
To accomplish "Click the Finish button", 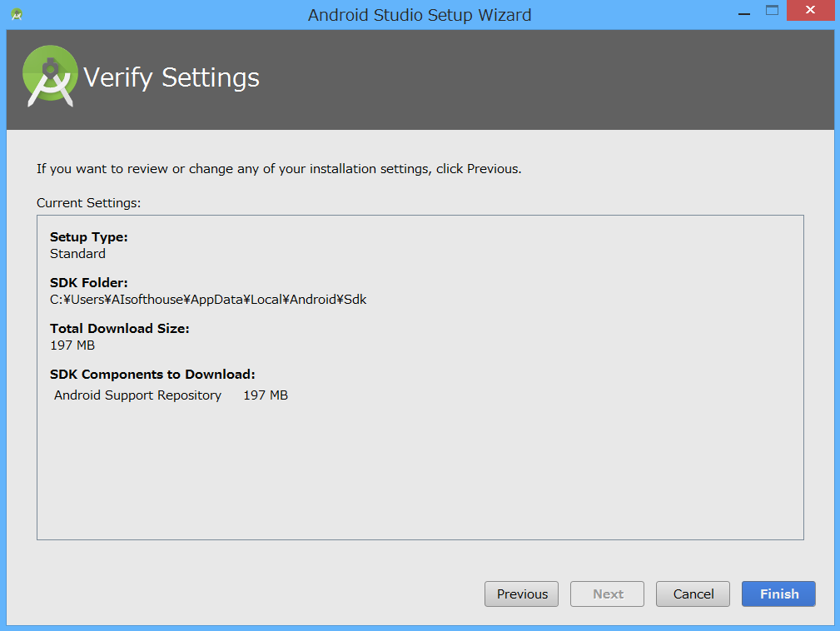I will 778,594.
